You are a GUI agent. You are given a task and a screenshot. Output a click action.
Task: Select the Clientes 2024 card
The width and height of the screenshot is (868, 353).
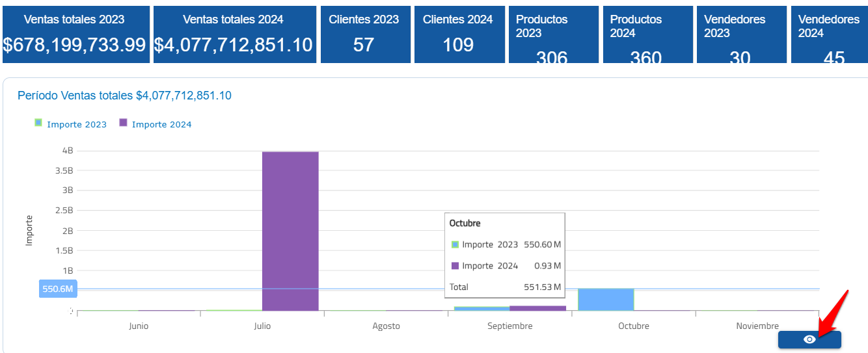pos(458,34)
